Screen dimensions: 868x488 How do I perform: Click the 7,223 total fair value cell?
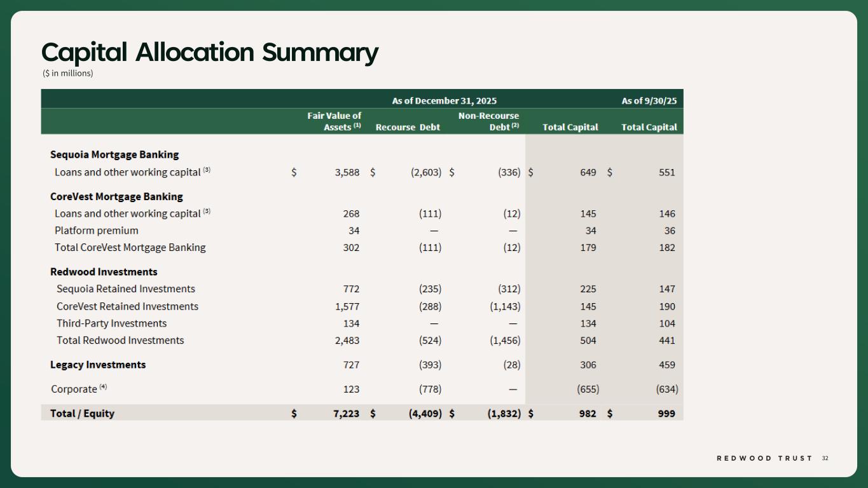[347, 413]
